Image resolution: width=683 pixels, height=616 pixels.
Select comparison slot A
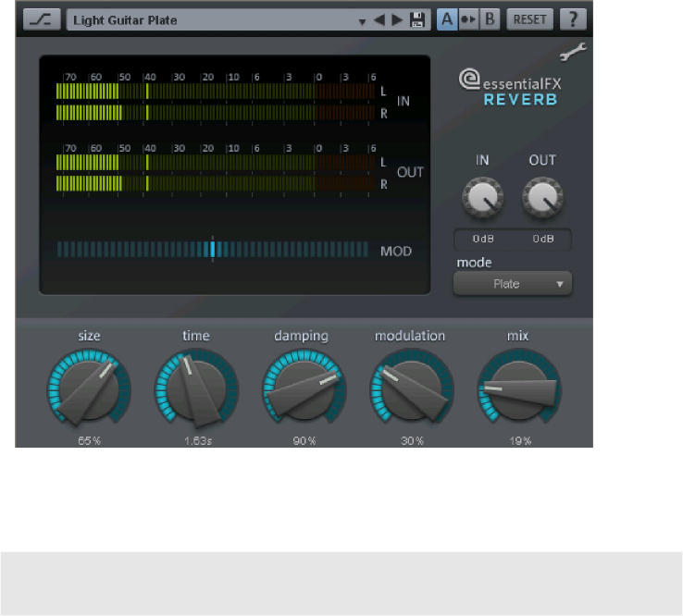coord(447,19)
